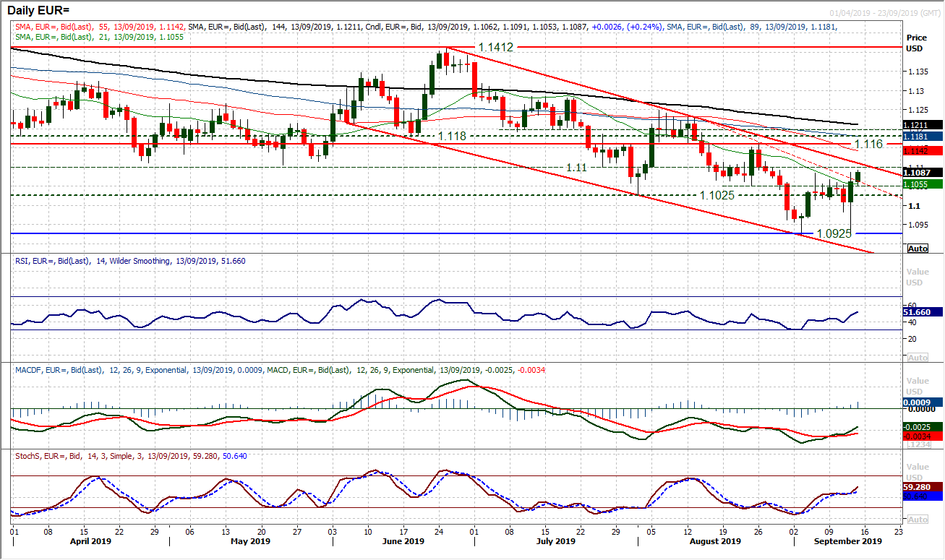The image size is (945, 560).
Task: Click the 1.1025 support level annotation
Action: (717, 195)
